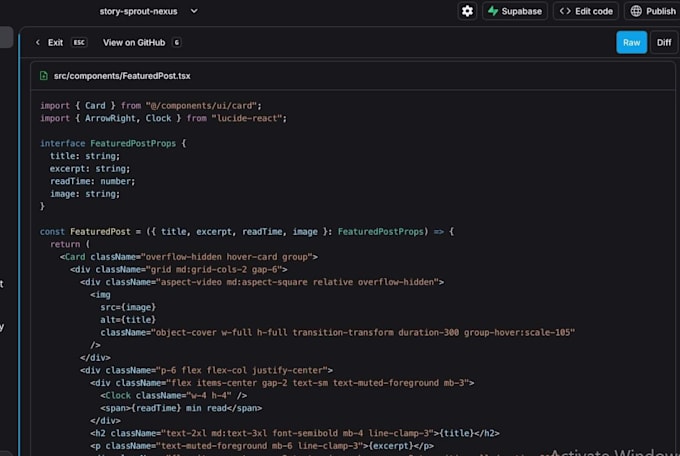Screen dimensions: 680x456
Task: Open View on GitHub link
Action: [x=134, y=43]
